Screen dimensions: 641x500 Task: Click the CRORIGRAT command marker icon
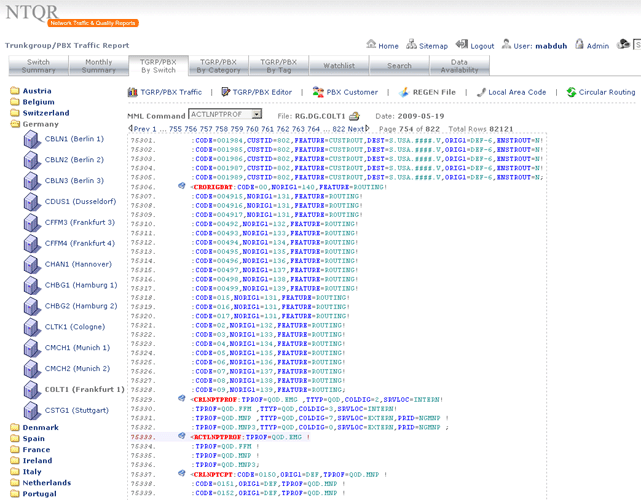tap(181, 186)
